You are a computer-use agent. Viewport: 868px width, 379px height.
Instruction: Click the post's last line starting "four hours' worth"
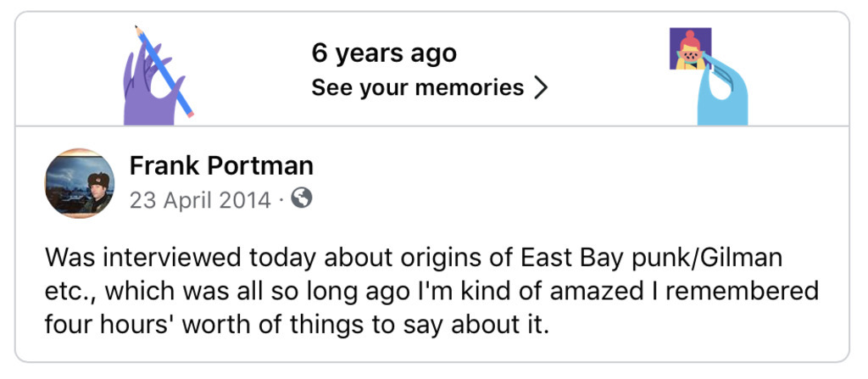tap(297, 325)
